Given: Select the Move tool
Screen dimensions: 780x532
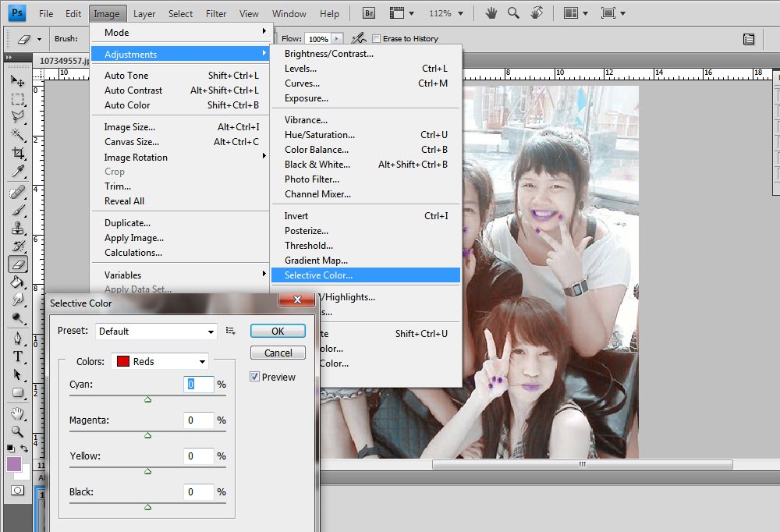Looking at the screenshot, I should pyautogui.click(x=17, y=81).
